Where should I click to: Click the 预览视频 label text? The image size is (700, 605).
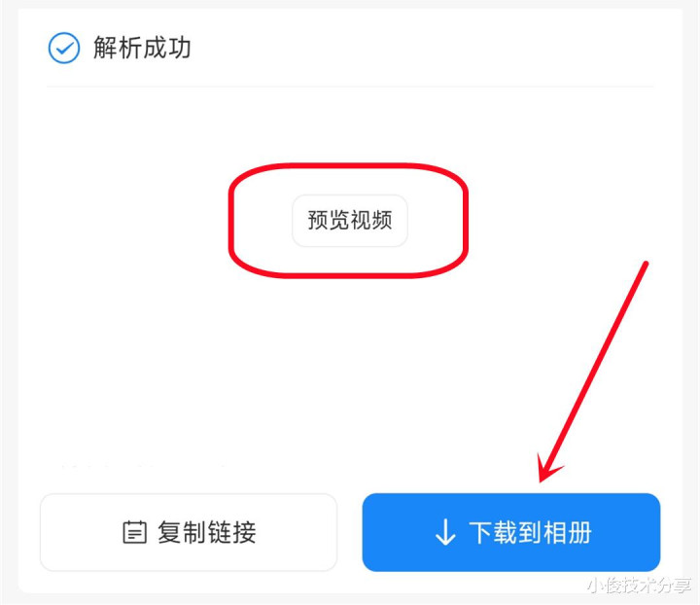click(350, 220)
